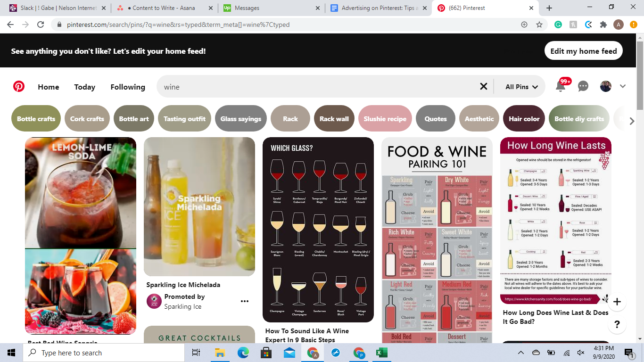Screen dimensions: 644x362
Task: Choose the Bottle diy crafts chip
Action: click(579, 118)
